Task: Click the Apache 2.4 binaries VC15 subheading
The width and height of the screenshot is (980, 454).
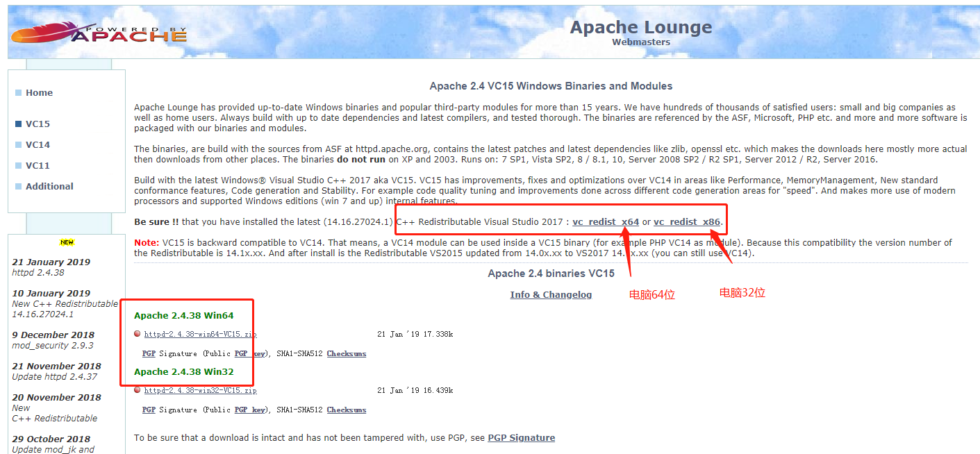Action: point(551,274)
